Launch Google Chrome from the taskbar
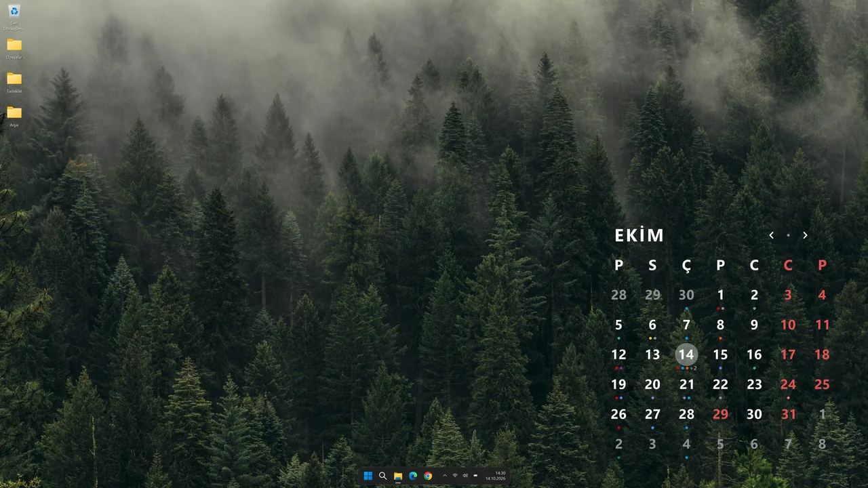 click(428, 476)
